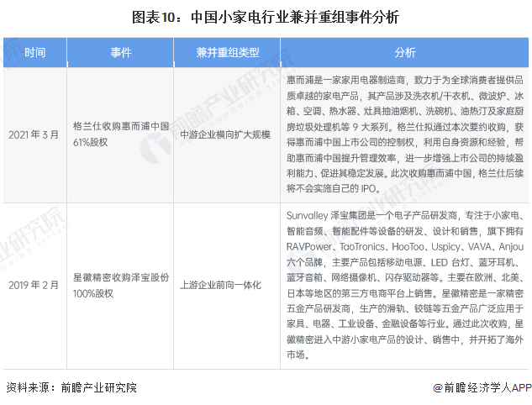Click the 星徽精密收购泽宝股份100%股权 event cell

click(121, 285)
